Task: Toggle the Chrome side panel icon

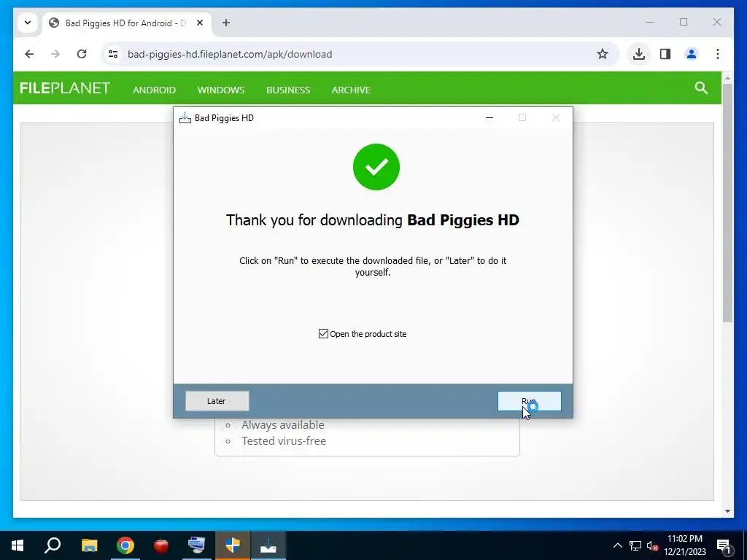Action: 665,54
